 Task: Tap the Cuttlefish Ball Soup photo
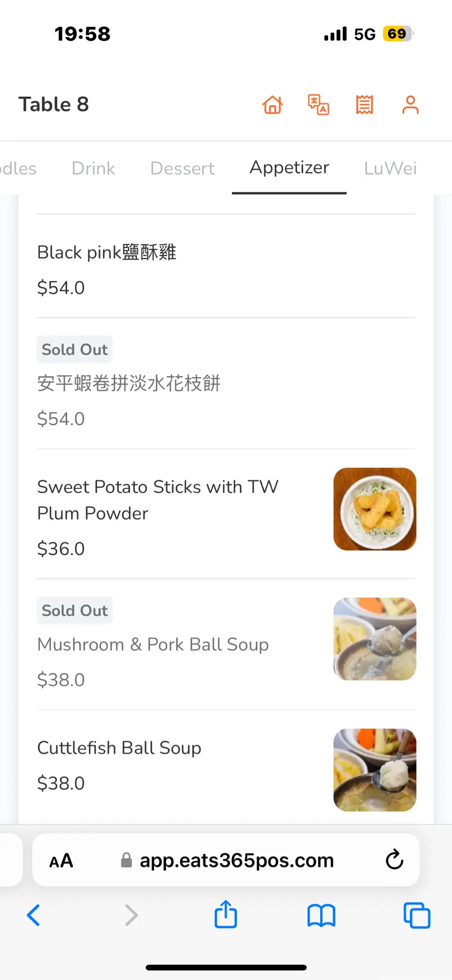coord(375,770)
